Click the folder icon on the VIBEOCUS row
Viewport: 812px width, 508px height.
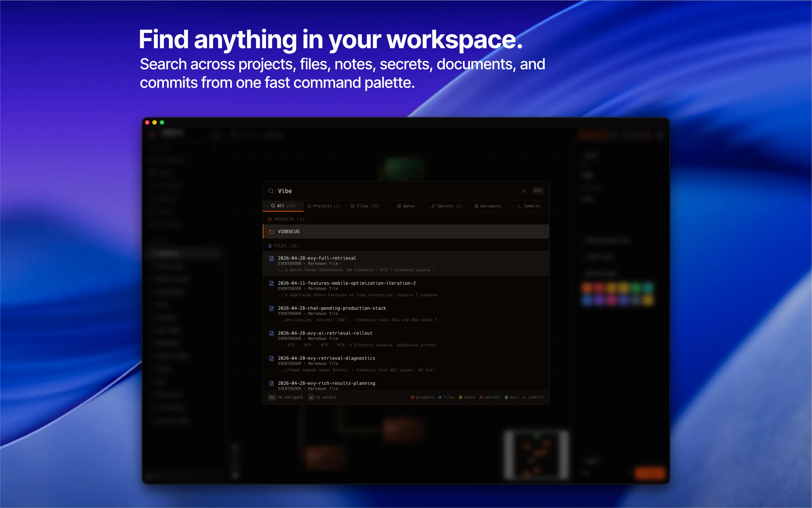(271, 232)
